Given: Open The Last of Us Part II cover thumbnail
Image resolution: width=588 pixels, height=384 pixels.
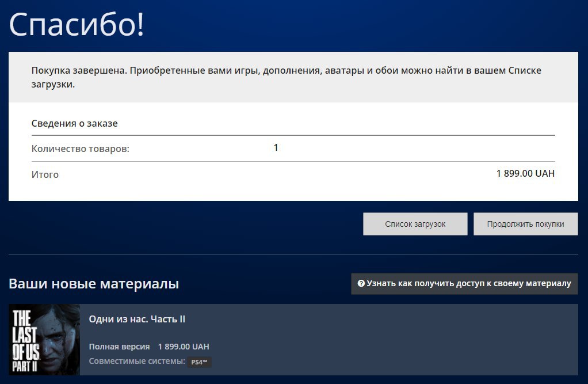Looking at the screenshot, I should [x=44, y=340].
